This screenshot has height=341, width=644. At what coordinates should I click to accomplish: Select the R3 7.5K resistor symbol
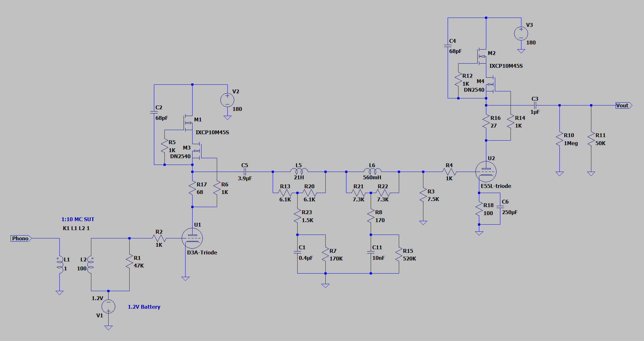423,195
